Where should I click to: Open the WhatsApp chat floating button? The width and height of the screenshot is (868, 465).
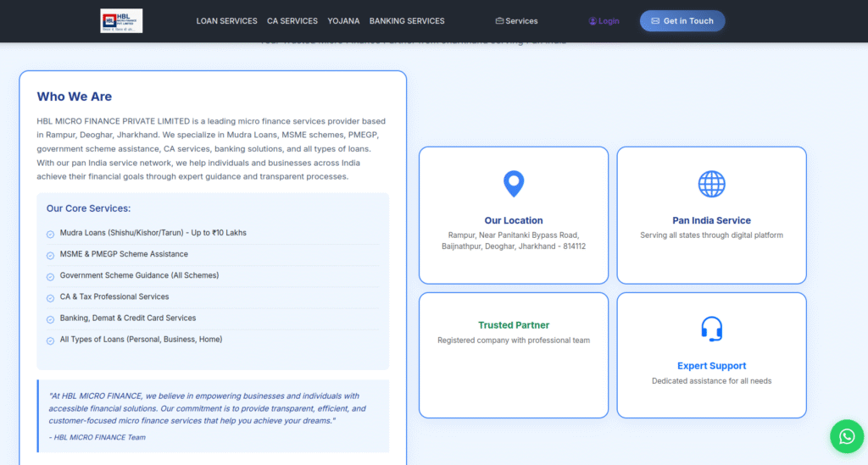(x=847, y=436)
